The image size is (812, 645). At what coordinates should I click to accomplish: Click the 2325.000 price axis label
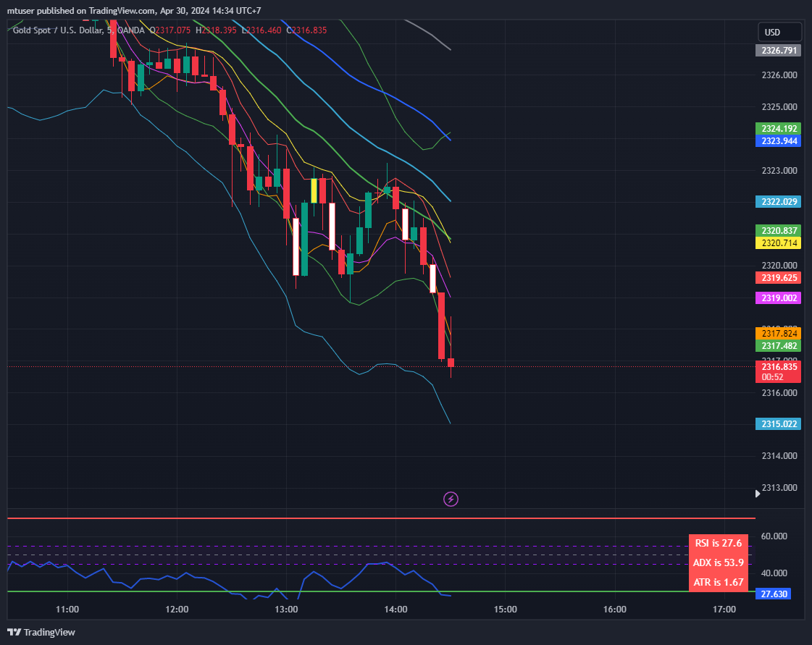(779, 107)
